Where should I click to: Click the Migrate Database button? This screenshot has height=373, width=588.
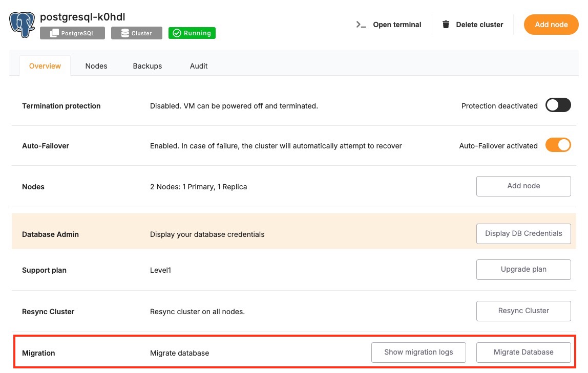click(523, 353)
